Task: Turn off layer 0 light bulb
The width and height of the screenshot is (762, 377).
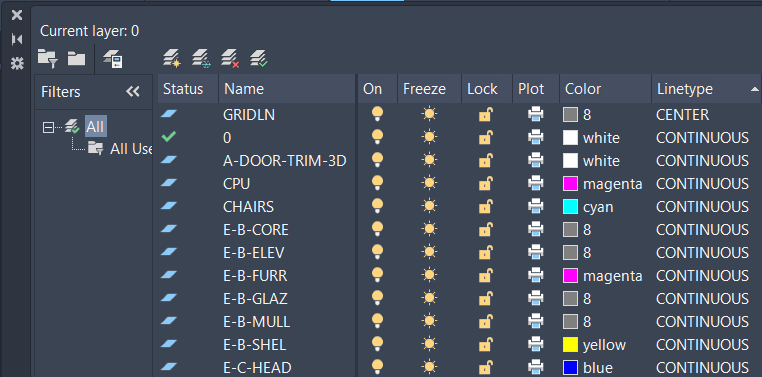Action: coord(378,137)
